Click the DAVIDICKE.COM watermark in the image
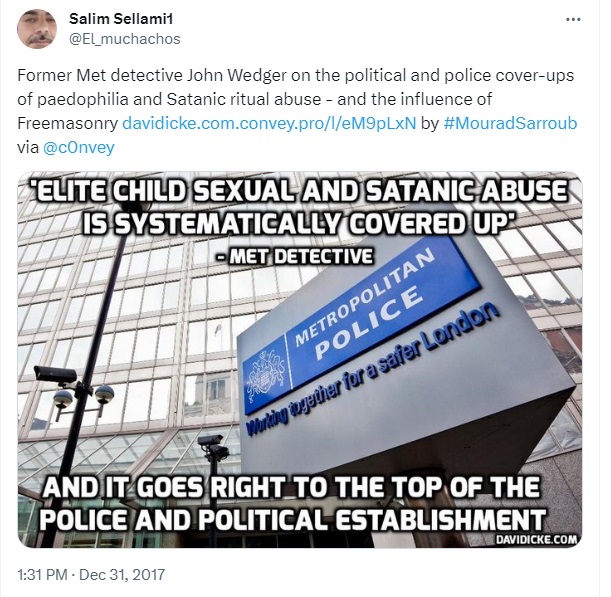The image size is (611, 597). [x=537, y=539]
